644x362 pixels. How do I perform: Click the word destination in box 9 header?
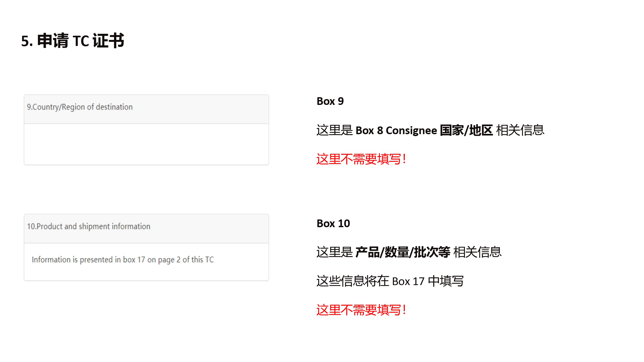coord(114,107)
